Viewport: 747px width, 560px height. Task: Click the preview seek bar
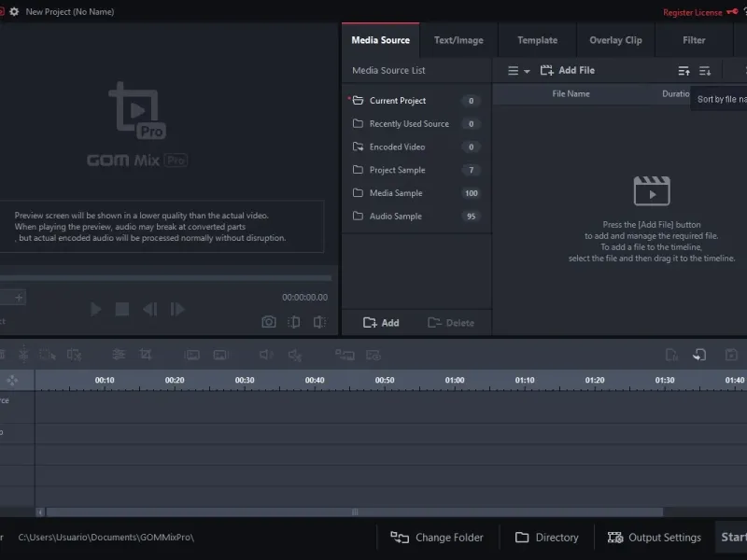click(165, 277)
